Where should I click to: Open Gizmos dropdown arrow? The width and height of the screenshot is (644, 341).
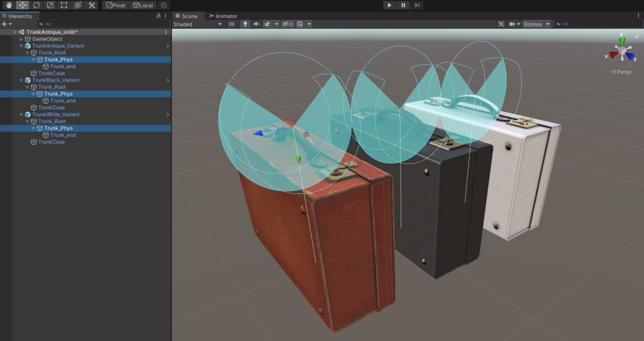pos(548,24)
